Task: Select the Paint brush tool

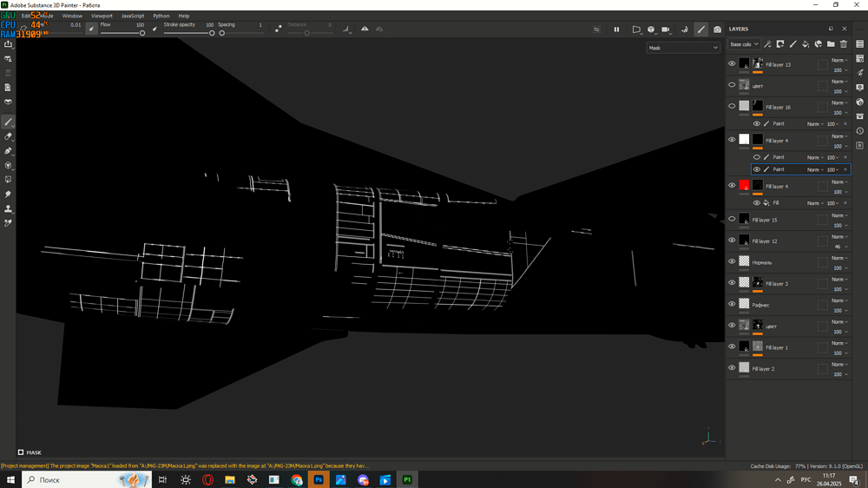Action: pyautogui.click(x=9, y=122)
